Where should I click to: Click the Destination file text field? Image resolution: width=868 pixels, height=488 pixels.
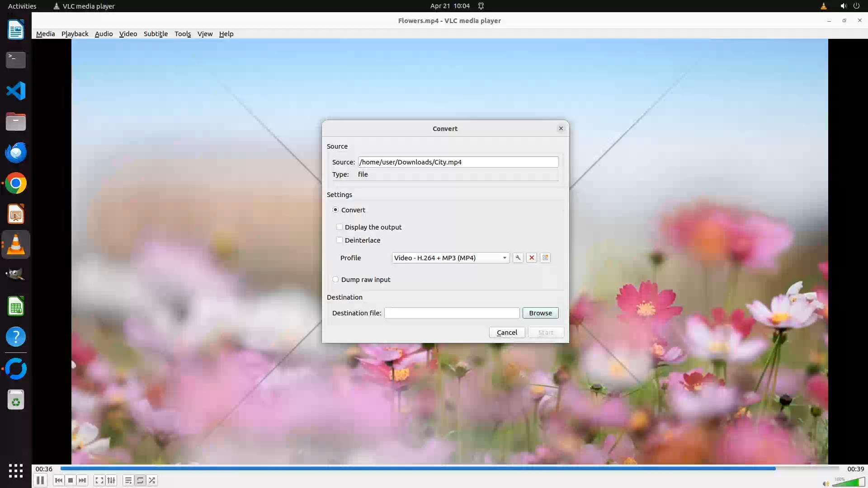(452, 313)
